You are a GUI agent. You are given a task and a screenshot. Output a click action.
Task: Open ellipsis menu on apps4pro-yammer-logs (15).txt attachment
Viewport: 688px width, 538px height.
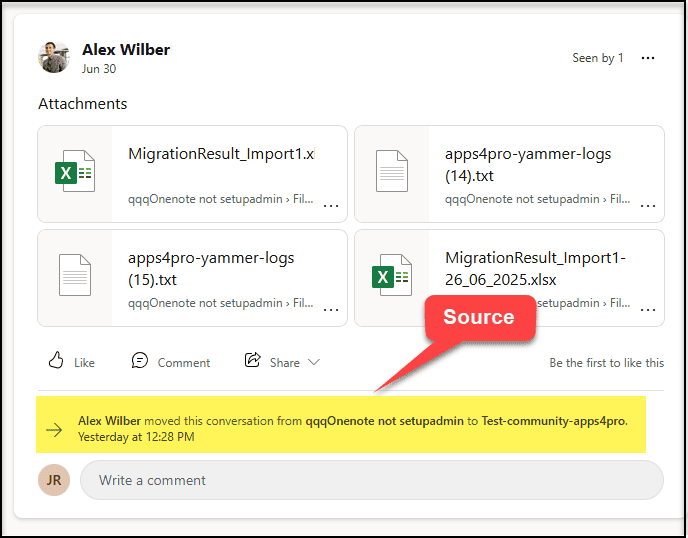pos(331,309)
